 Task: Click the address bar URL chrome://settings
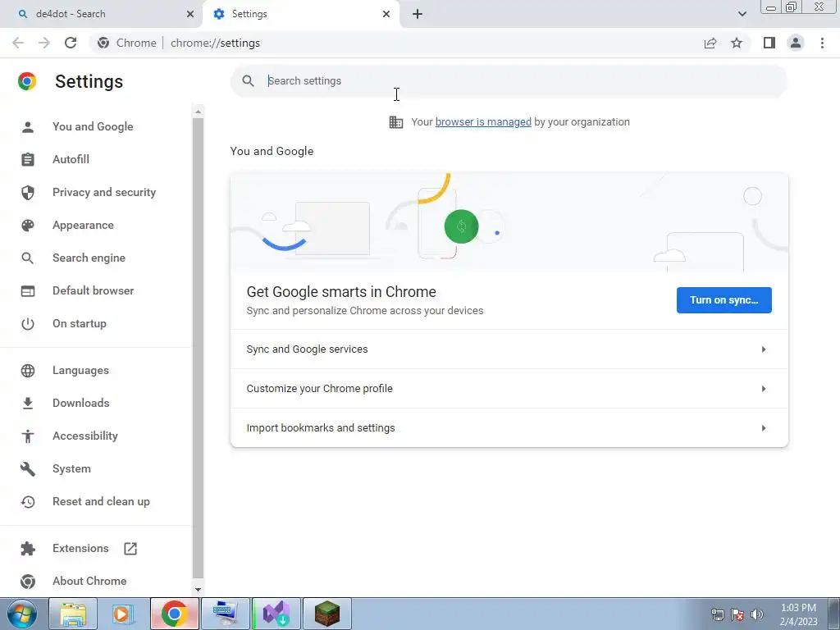click(x=216, y=43)
